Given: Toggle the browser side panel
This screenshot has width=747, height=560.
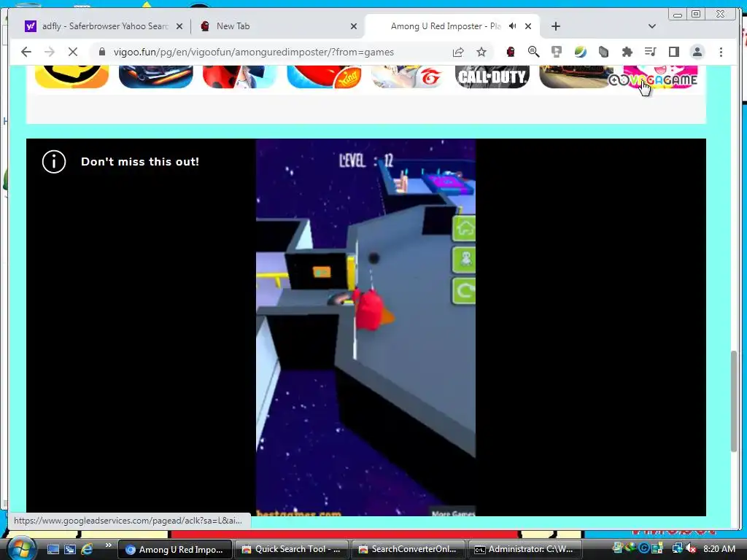Looking at the screenshot, I should 673,52.
